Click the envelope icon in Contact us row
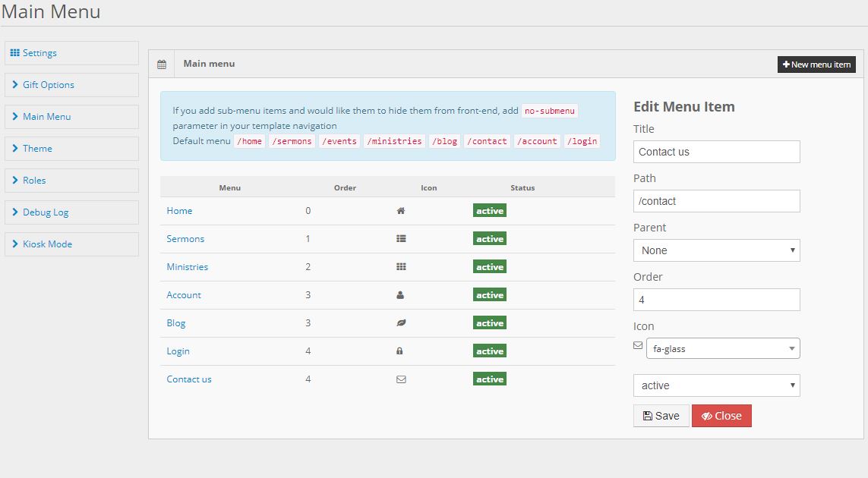Viewport: 868px width, 478px height. point(401,379)
